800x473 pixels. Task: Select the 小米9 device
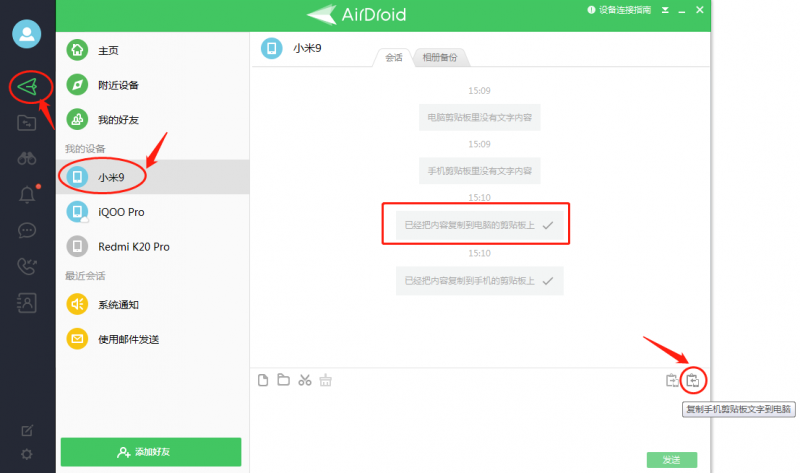(x=152, y=177)
